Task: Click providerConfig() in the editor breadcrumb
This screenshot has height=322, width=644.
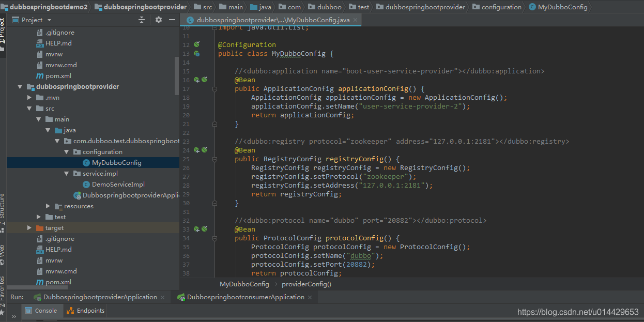Action: (x=306, y=284)
